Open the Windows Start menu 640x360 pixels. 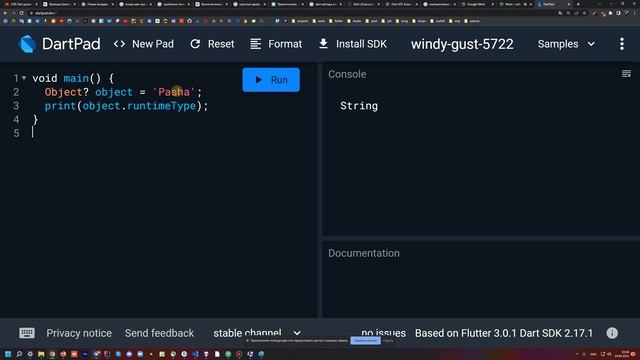tap(8, 354)
